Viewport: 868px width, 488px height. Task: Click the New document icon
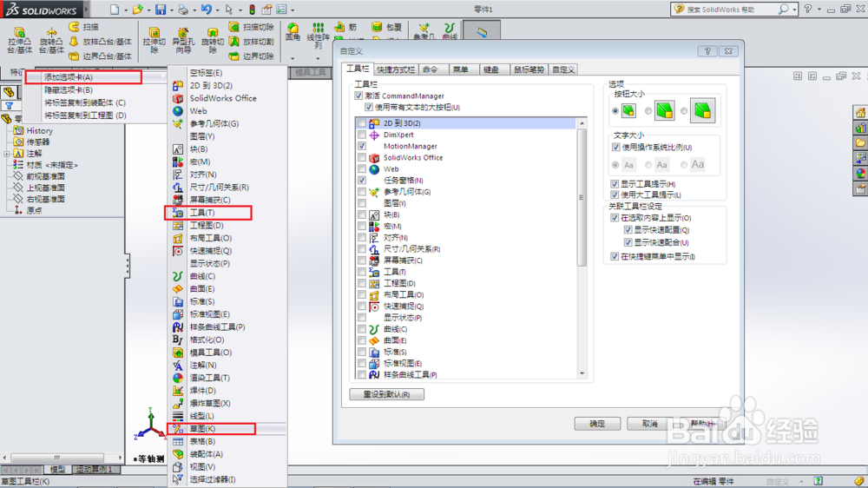[x=114, y=10]
